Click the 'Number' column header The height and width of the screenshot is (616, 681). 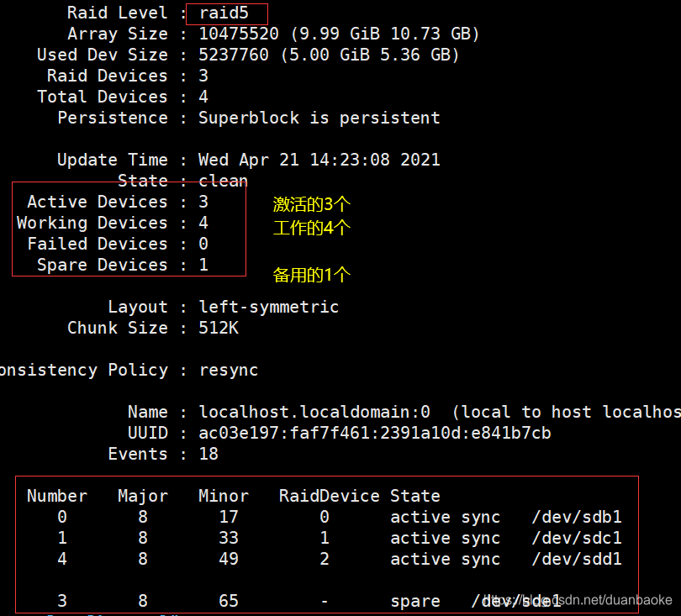[x=57, y=496]
